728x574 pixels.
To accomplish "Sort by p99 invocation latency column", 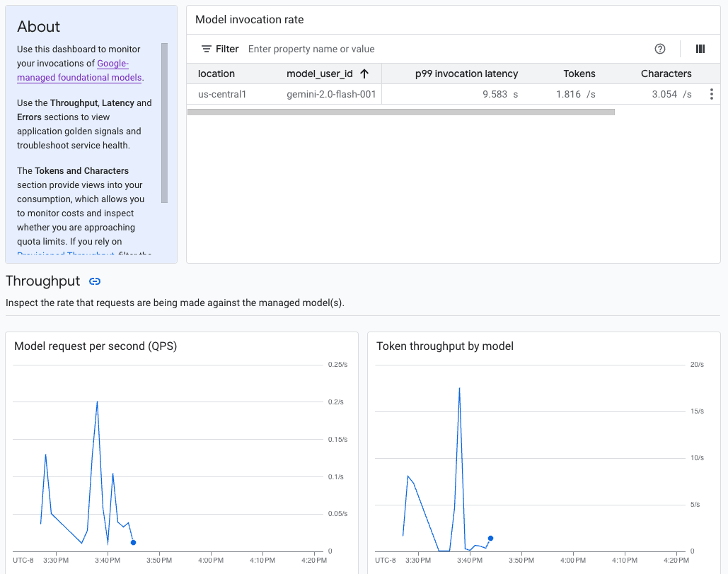I will [466, 73].
